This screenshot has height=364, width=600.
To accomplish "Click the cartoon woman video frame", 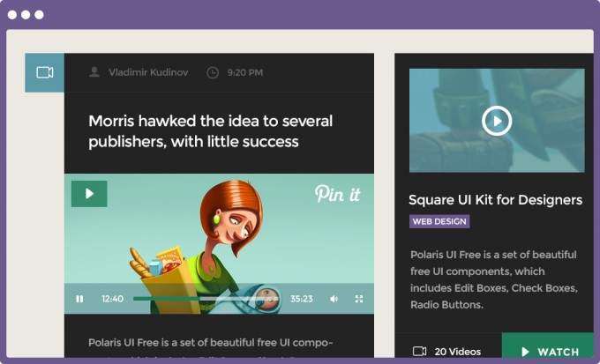I will point(219,244).
